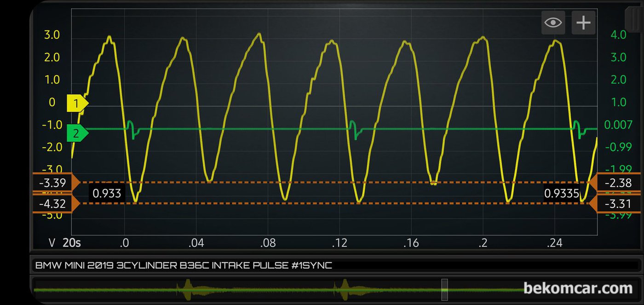Click the .12 time axis label

(339, 243)
